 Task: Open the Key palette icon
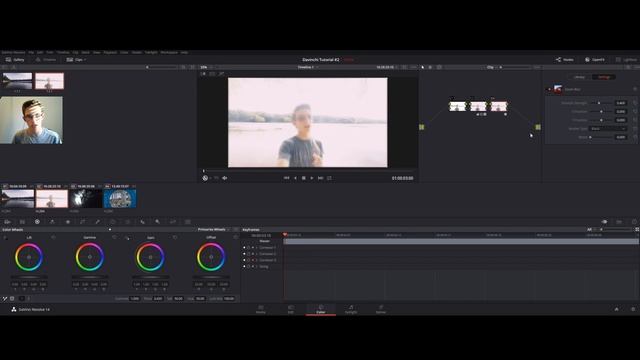pos(158,222)
